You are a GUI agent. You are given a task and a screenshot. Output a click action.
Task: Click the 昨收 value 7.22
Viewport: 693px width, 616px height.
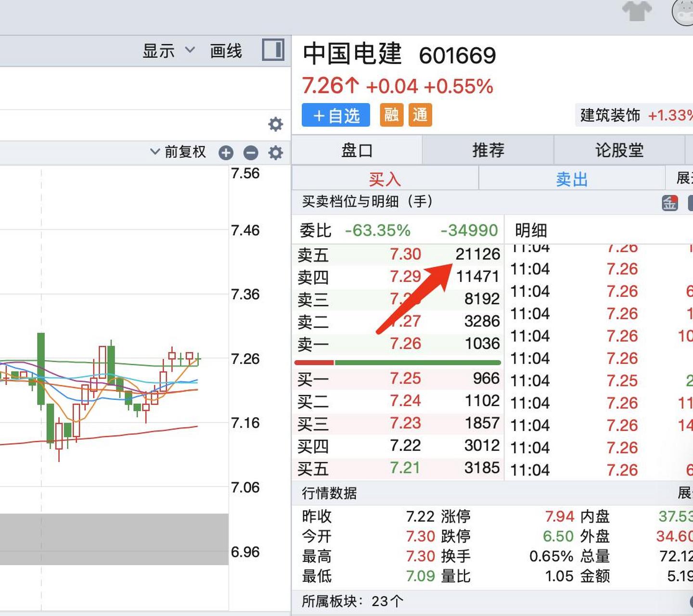click(x=420, y=516)
